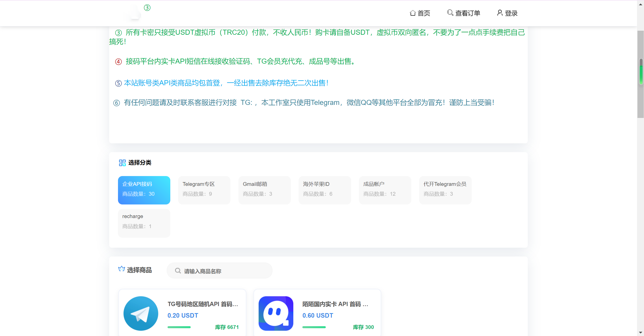The image size is (644, 336).
Task: Click the search icon in the product search box
Action: [x=178, y=271]
